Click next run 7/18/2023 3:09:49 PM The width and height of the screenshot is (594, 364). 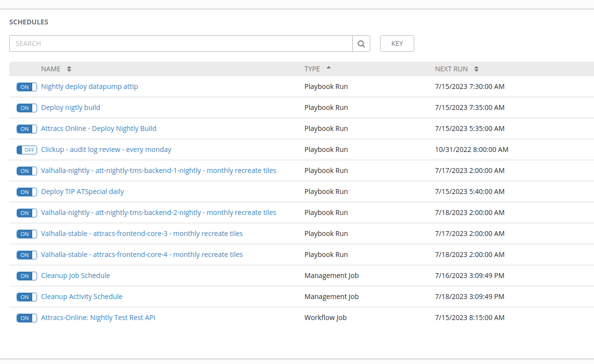point(469,297)
